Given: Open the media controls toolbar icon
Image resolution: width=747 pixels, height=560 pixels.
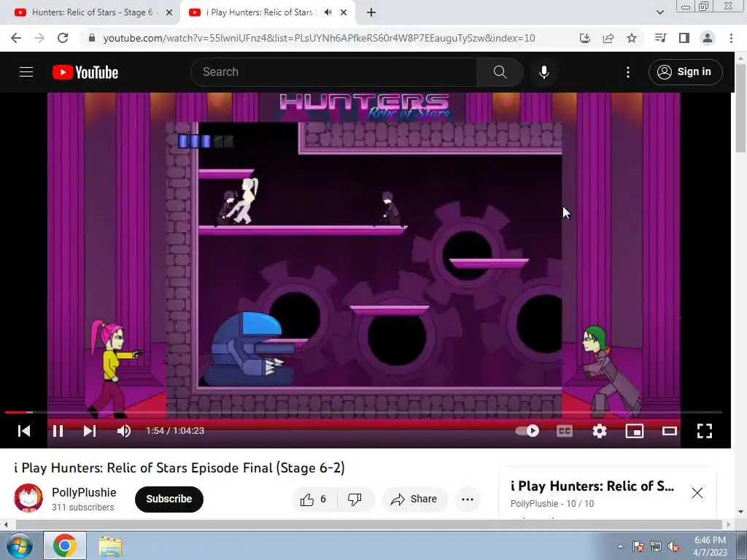Looking at the screenshot, I should (x=660, y=38).
